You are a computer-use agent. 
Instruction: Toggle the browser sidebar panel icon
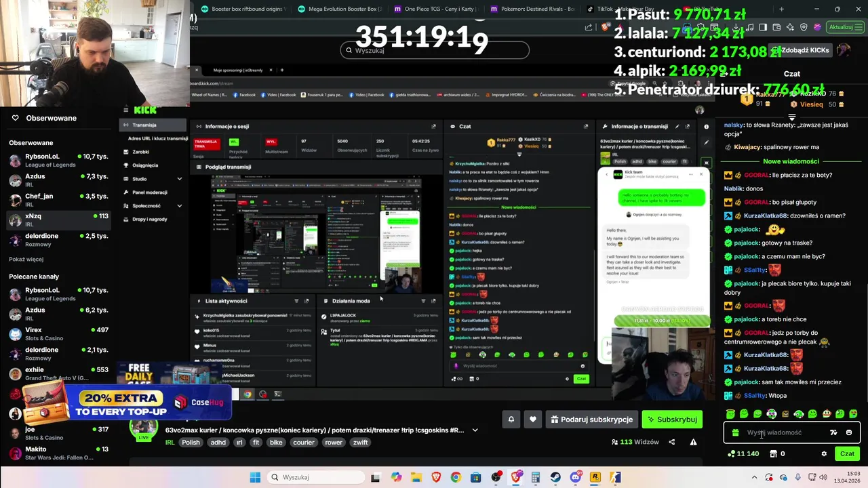(x=763, y=27)
